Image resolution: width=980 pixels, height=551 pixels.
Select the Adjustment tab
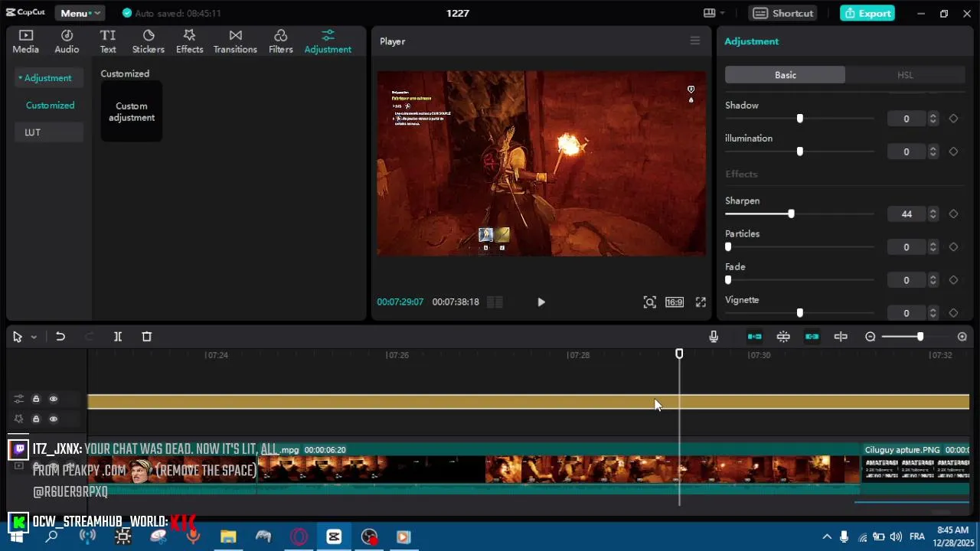click(328, 41)
